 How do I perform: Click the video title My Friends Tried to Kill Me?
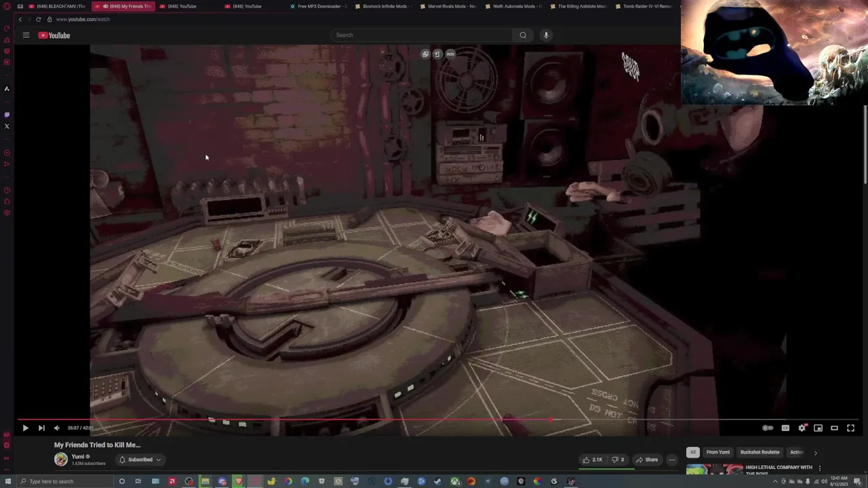pyautogui.click(x=98, y=445)
